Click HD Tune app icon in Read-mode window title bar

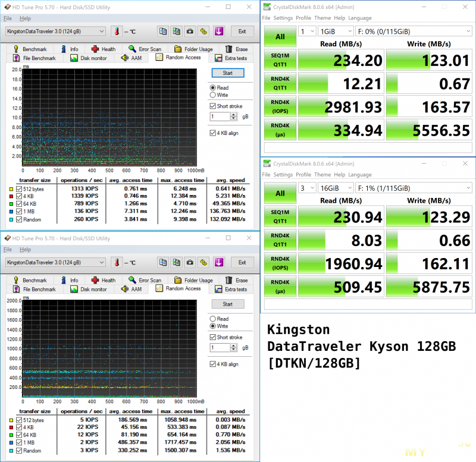pyautogui.click(x=7, y=7)
